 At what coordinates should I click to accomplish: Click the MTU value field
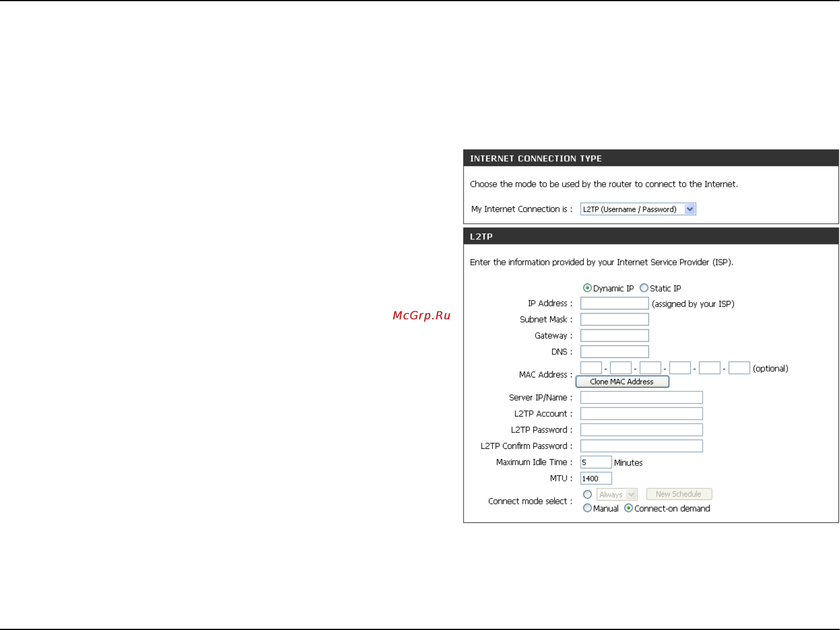pyautogui.click(x=596, y=478)
